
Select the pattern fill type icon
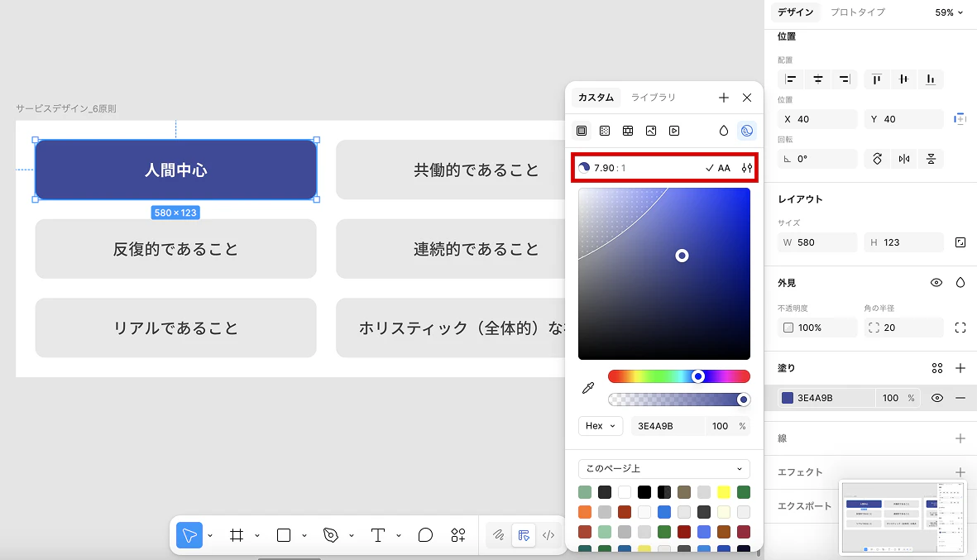[x=627, y=131]
